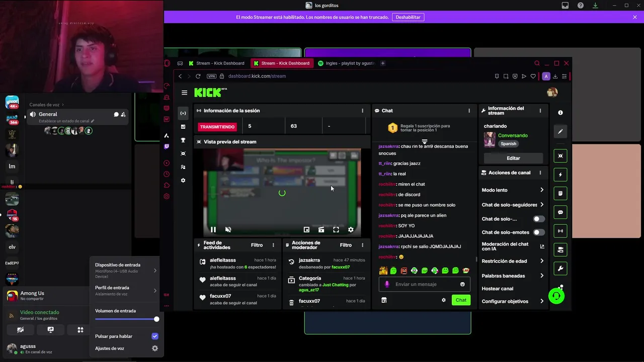The height and width of the screenshot is (362, 644).
Task: Pause the stream preview
Action: click(213, 230)
